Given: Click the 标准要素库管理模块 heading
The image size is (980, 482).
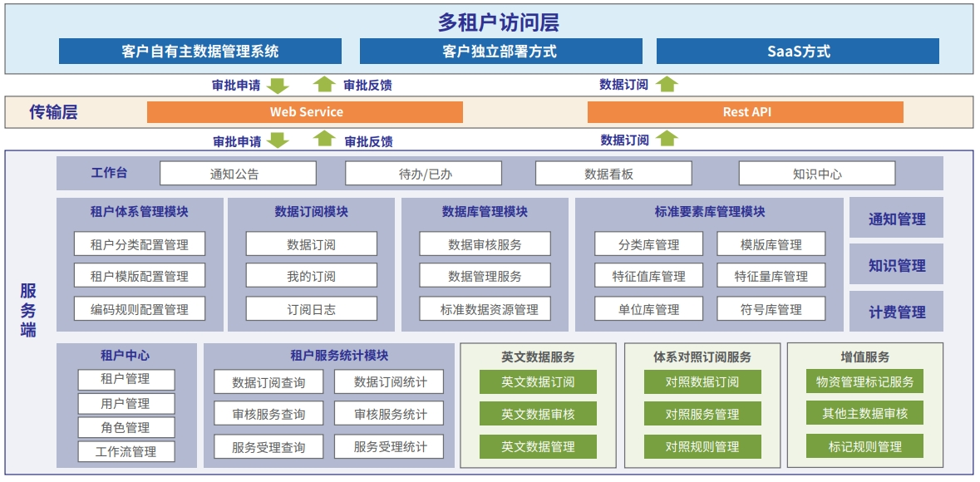Looking at the screenshot, I should point(709,212).
